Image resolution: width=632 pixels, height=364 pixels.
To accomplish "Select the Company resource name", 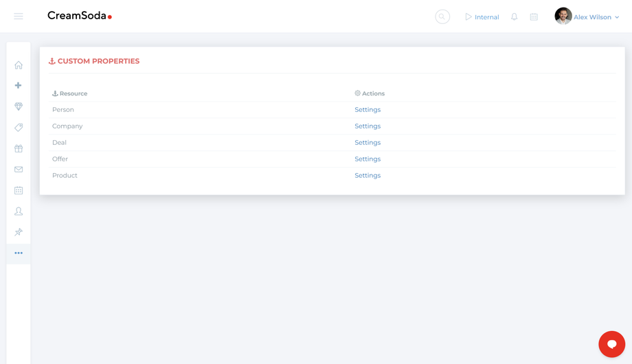I will click(x=67, y=126).
